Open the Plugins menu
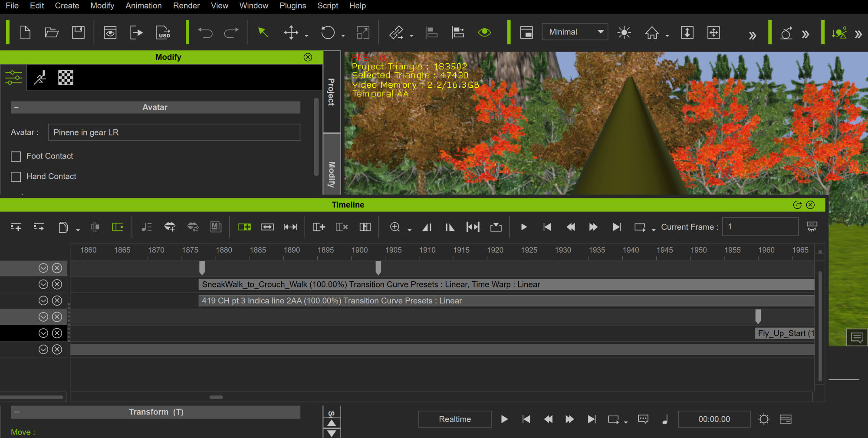The image size is (868, 438). 293,6
